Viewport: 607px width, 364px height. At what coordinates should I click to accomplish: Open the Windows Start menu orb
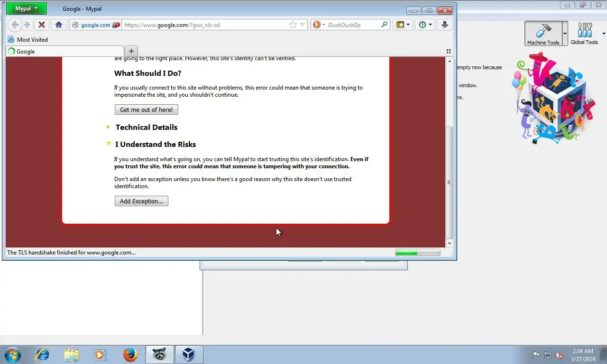click(12, 355)
